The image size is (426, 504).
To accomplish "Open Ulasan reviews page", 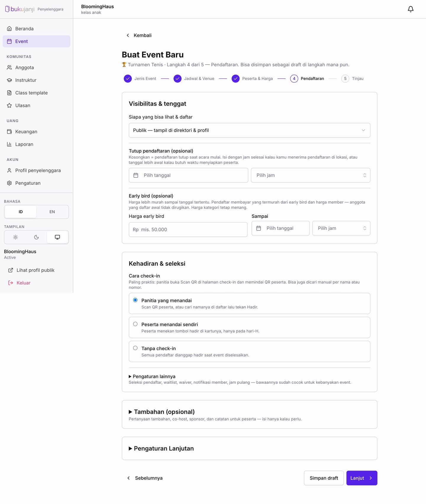I will tap(36, 105).
